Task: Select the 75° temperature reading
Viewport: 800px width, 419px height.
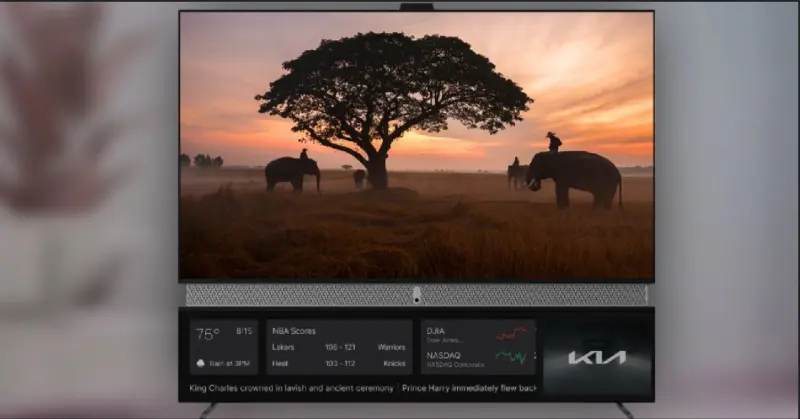Action: tap(208, 334)
